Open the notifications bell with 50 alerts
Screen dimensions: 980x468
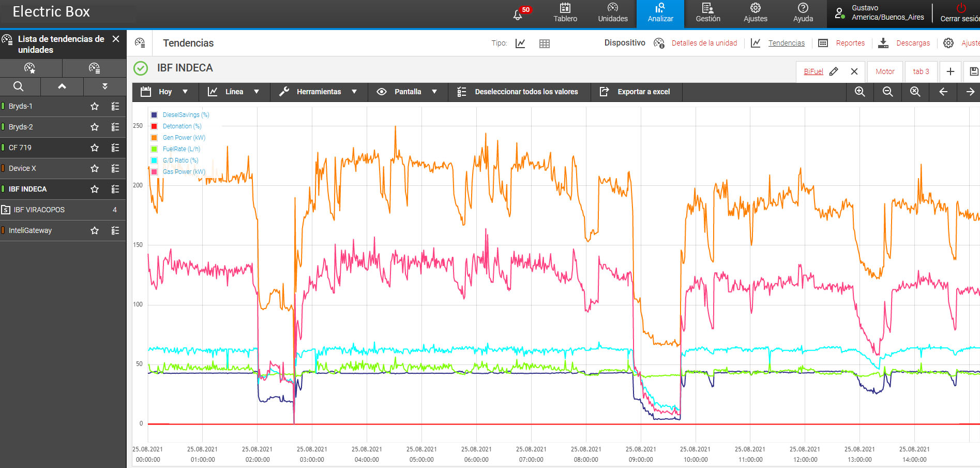click(x=518, y=14)
